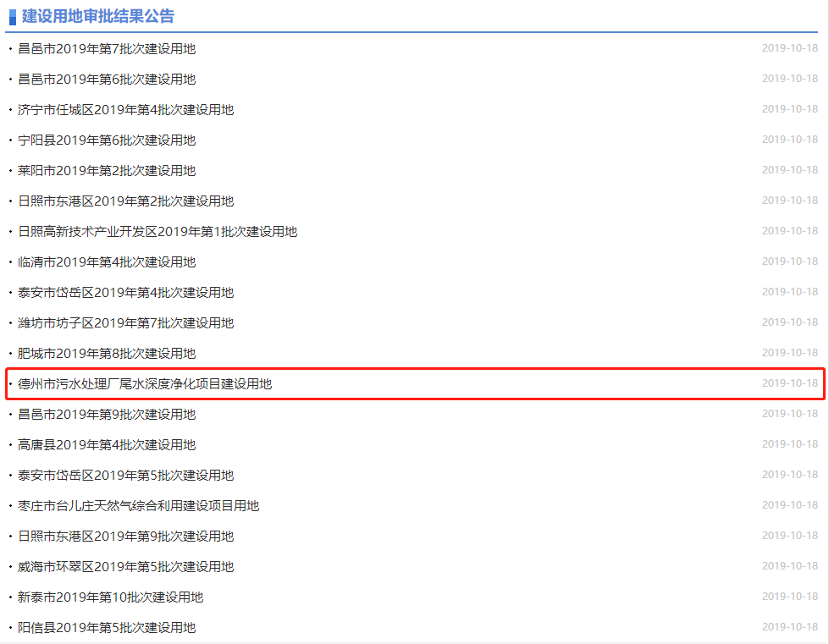Select 莱阳市2019年第2批次建设用地

click(x=107, y=171)
